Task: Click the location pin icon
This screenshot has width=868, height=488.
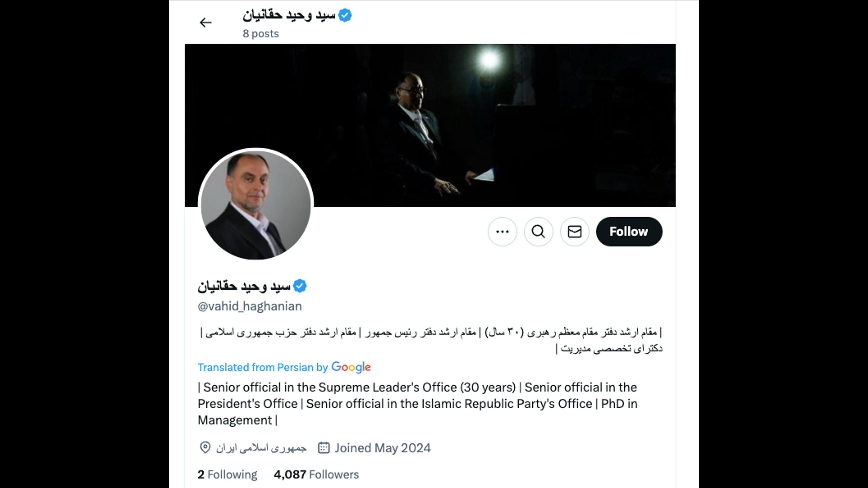Action: (205, 448)
